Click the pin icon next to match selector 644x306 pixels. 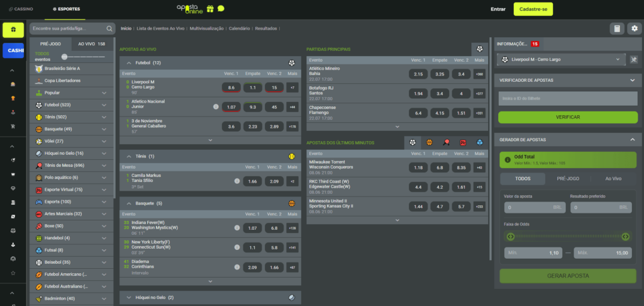(634, 60)
